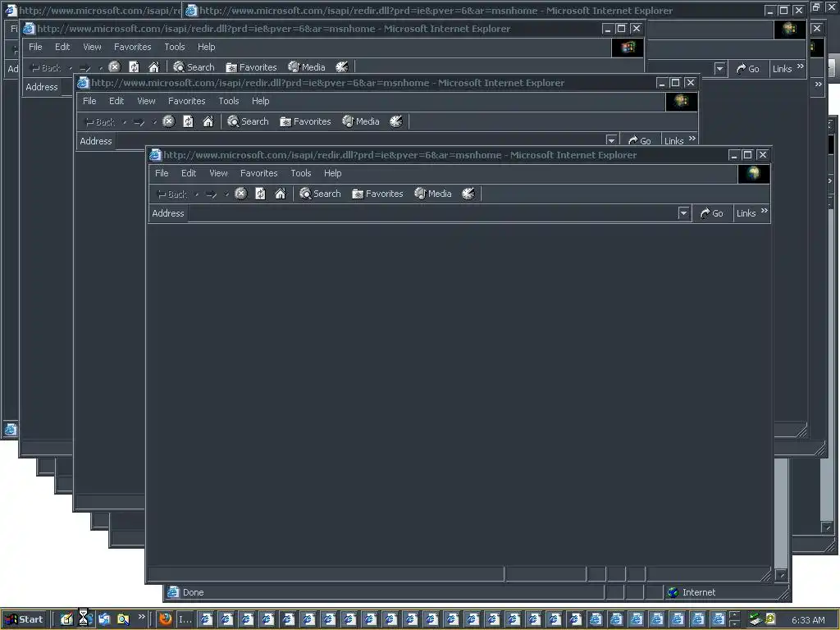
Task: Expand the Links chevron in the frontmost IE window
Action: (x=765, y=211)
